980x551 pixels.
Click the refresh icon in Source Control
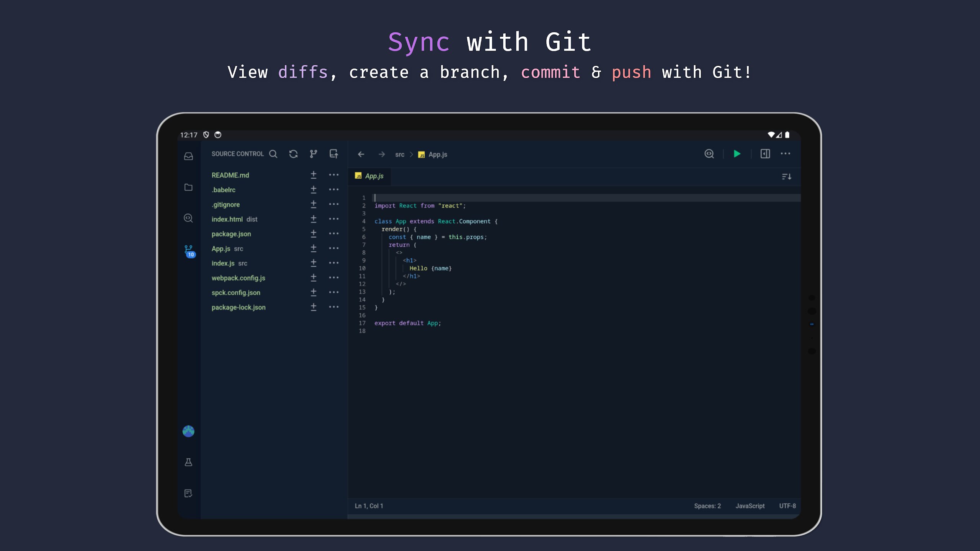coord(293,154)
